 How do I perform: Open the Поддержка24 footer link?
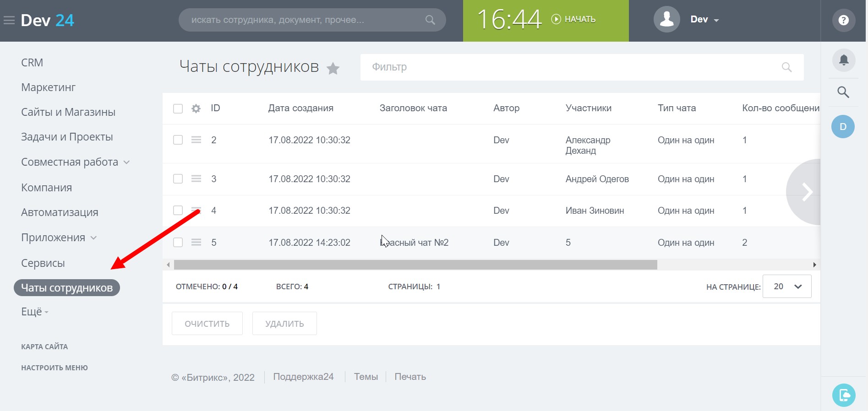pos(303,377)
